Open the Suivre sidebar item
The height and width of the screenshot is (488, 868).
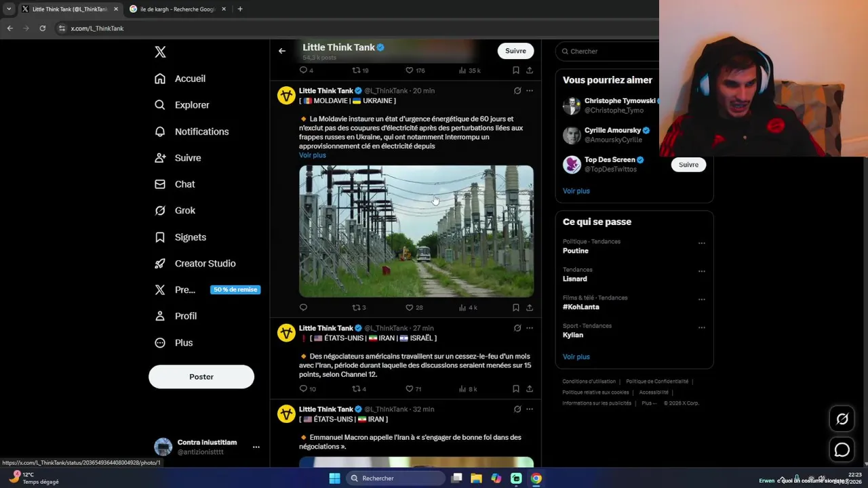[178, 158]
